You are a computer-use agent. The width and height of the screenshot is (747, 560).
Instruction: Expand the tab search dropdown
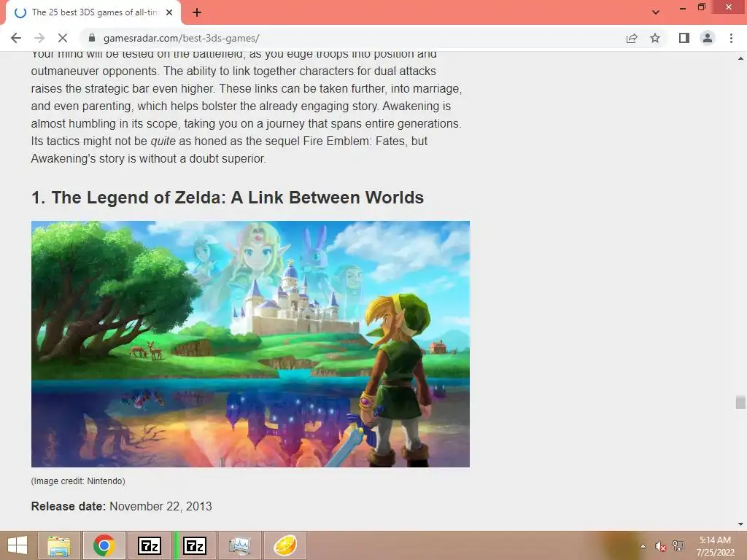click(x=656, y=12)
